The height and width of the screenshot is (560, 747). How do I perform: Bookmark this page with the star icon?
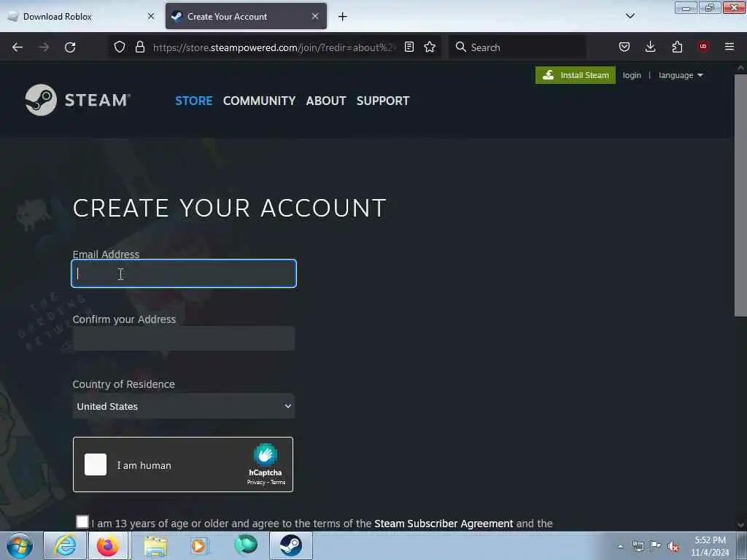click(430, 47)
